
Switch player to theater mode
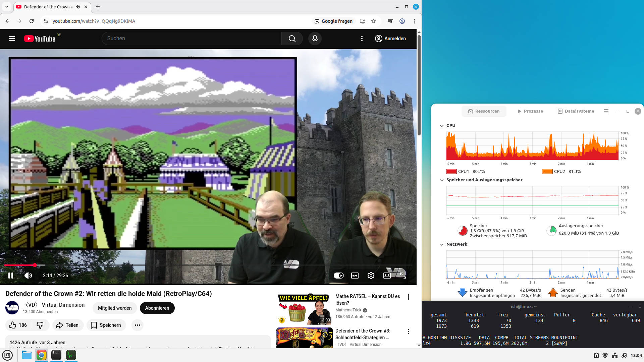(387, 276)
